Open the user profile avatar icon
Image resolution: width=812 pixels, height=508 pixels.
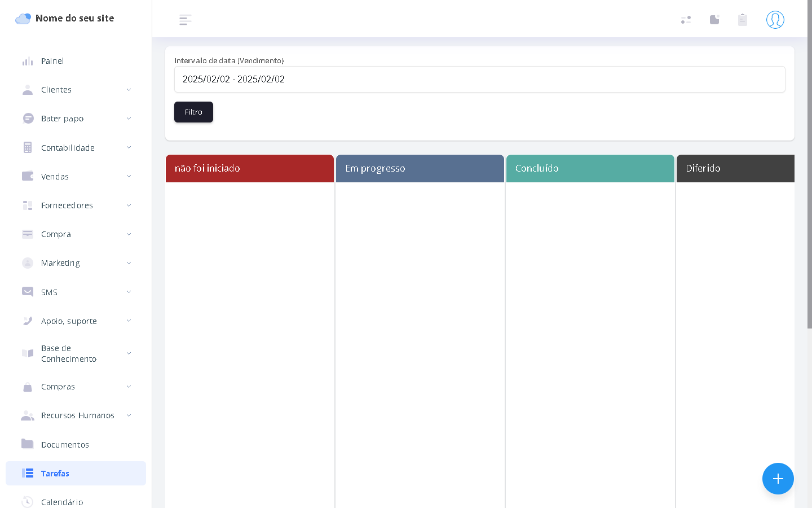(x=775, y=20)
